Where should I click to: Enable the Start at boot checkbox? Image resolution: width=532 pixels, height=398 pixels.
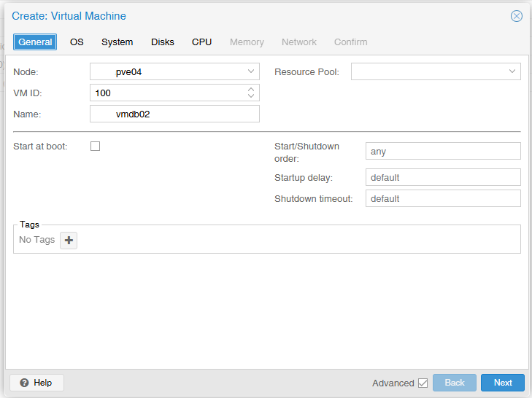(x=96, y=146)
